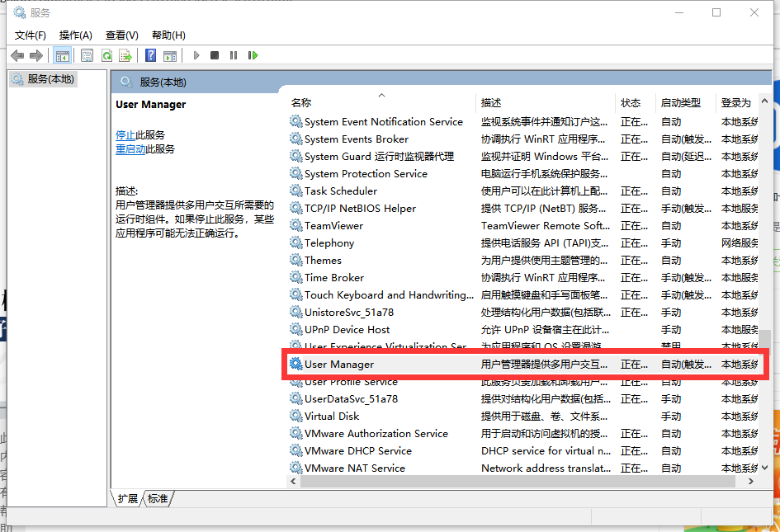Image resolution: width=780 pixels, height=532 pixels.
Task: Sort by the 启动类型 column header
Action: click(x=685, y=102)
